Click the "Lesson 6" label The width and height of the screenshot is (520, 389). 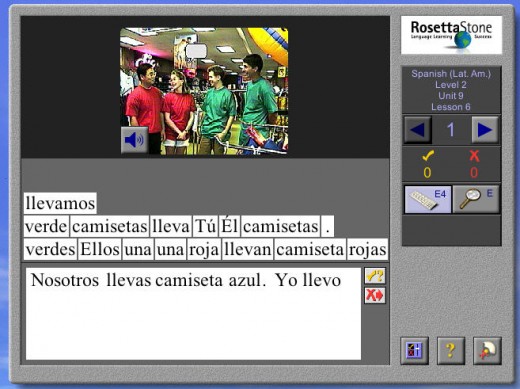point(451,107)
